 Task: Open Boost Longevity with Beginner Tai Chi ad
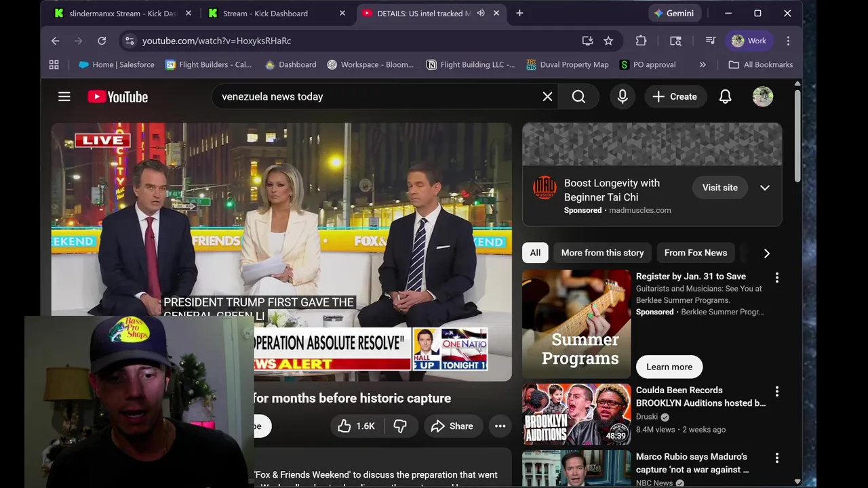click(612, 190)
